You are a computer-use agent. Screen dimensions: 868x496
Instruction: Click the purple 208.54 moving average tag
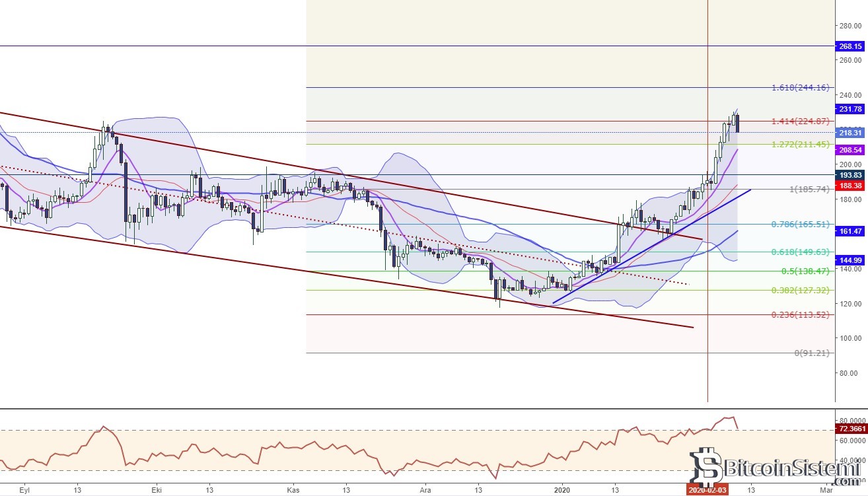click(850, 151)
